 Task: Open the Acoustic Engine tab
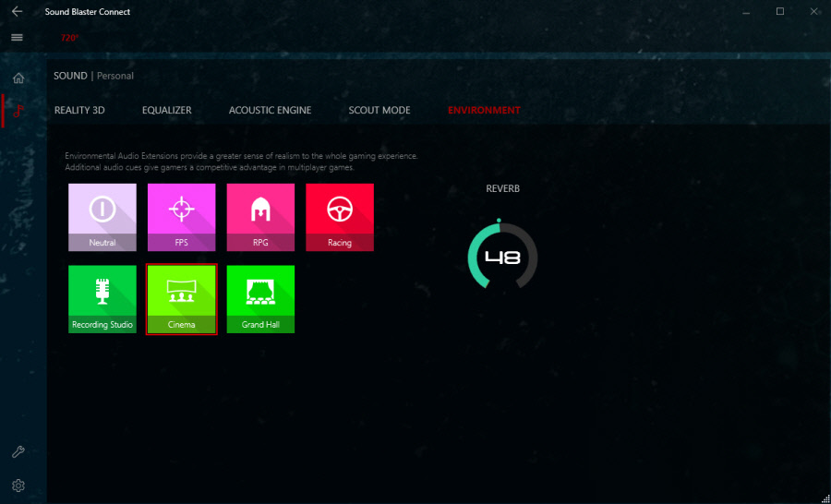point(270,111)
